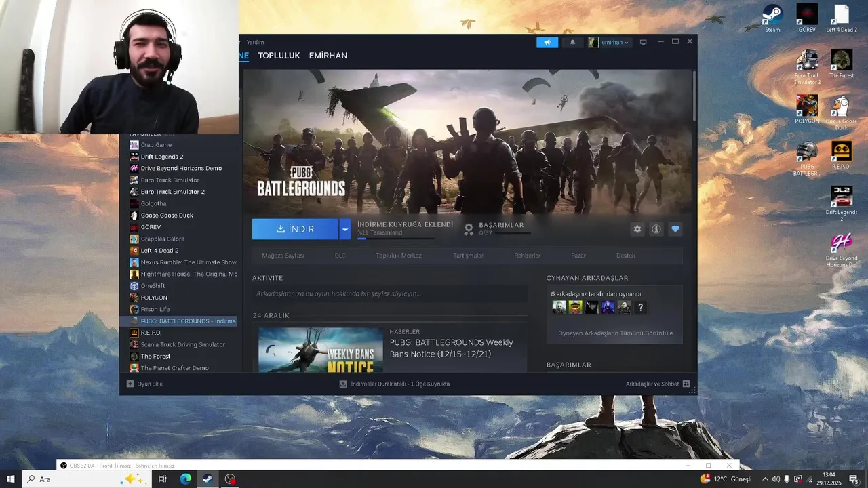Select R.E.P.O. in the library list
The width and height of the screenshot is (868, 488).
pyautogui.click(x=151, y=333)
